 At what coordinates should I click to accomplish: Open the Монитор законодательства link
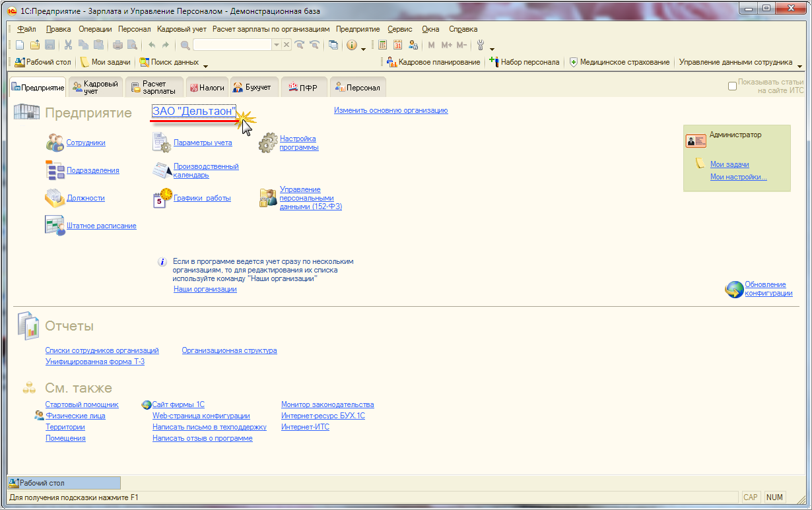click(327, 404)
